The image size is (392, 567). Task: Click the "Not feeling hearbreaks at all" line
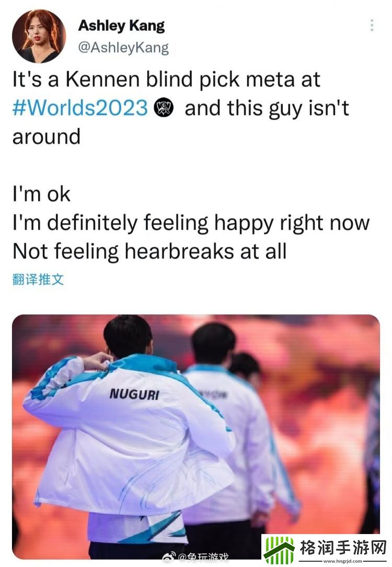[x=149, y=251]
